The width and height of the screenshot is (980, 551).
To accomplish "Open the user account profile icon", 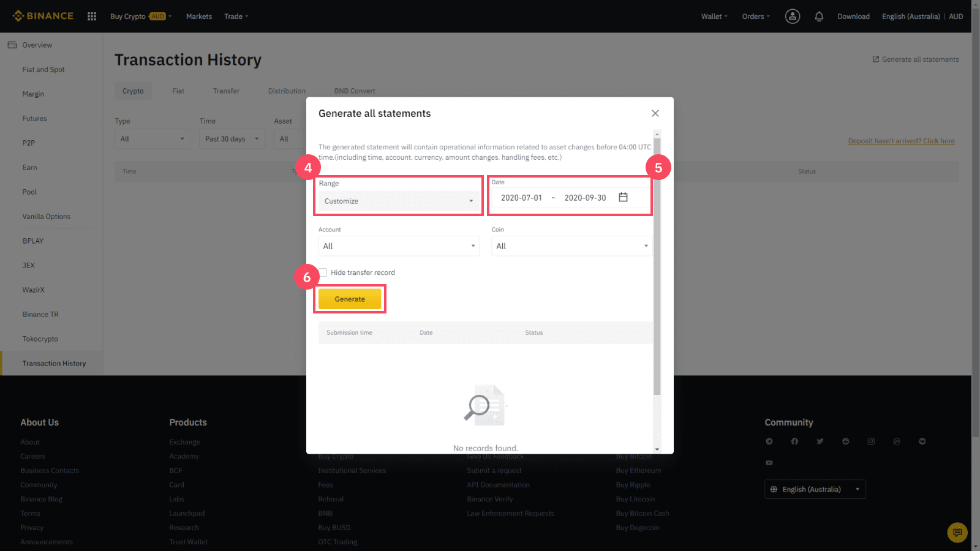I will [x=793, y=17].
